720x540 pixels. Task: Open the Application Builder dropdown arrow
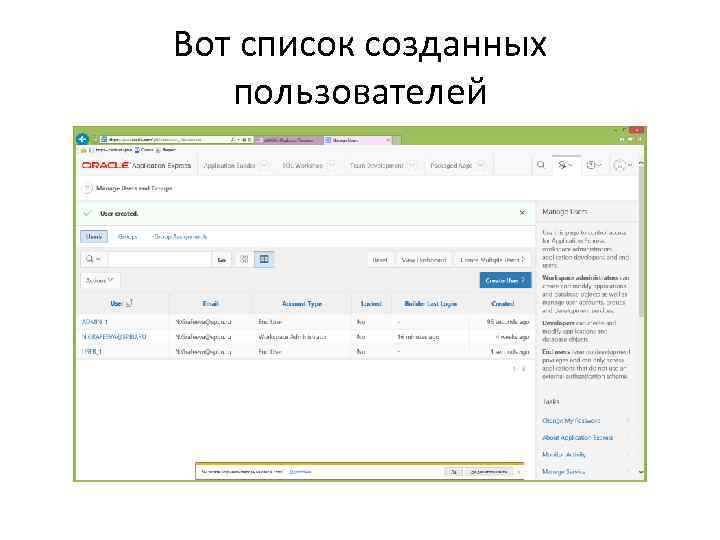[x=264, y=165]
